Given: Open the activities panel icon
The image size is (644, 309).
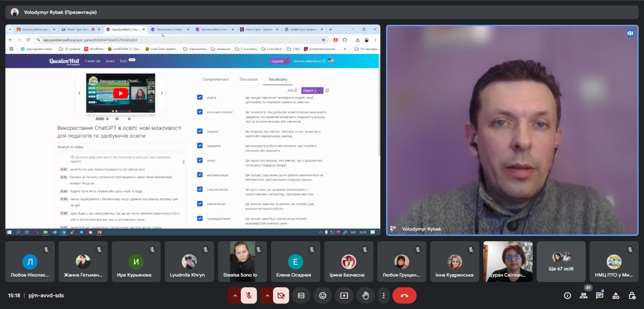Looking at the screenshot, I should [x=616, y=296].
